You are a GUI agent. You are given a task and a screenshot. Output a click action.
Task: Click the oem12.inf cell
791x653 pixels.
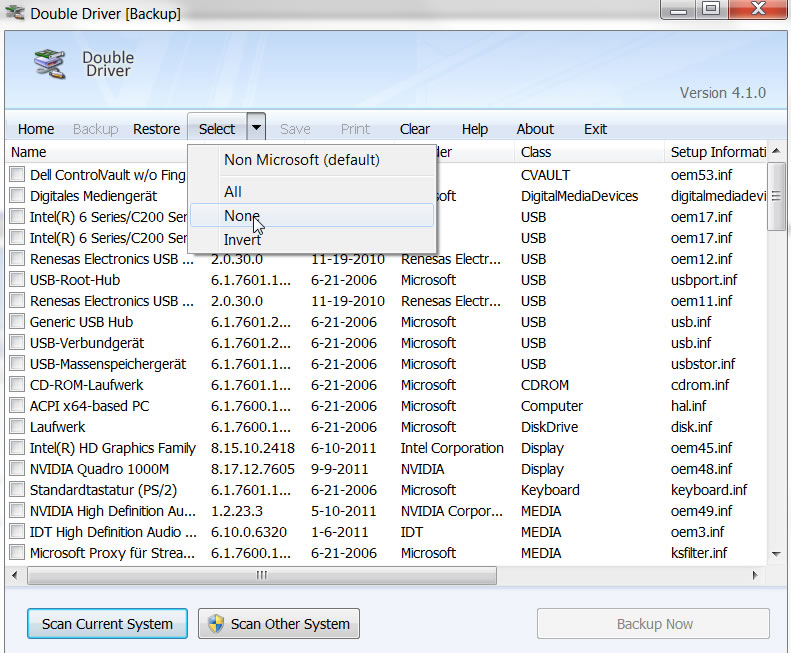tap(701, 259)
